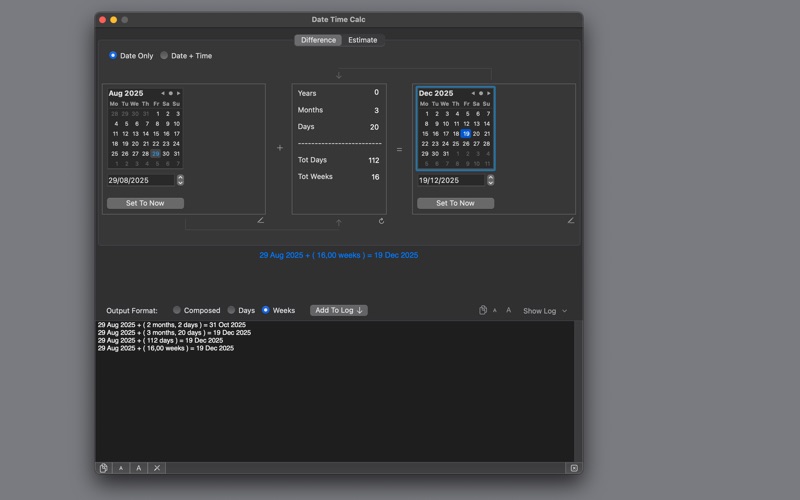Choose Days output format
Screen dimensions: 800x500
coord(231,310)
